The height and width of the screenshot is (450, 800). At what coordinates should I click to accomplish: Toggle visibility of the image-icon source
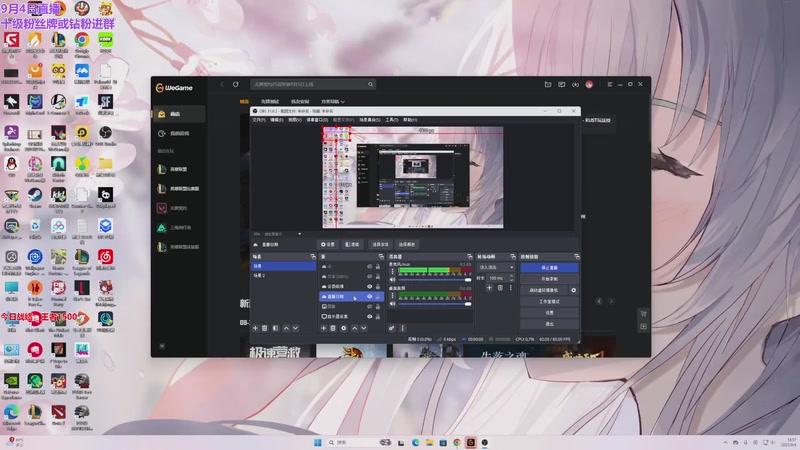pyautogui.click(x=369, y=307)
